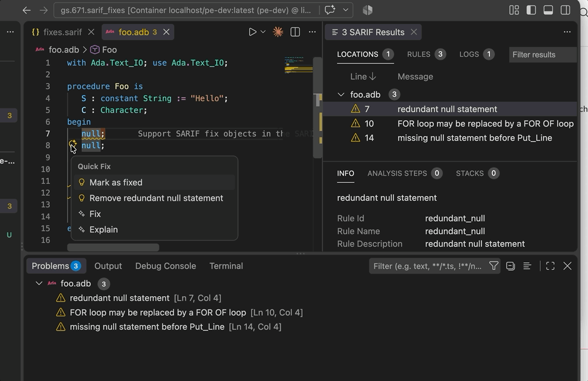Click the warning icon for line 10 result
588x381 pixels.
click(355, 123)
